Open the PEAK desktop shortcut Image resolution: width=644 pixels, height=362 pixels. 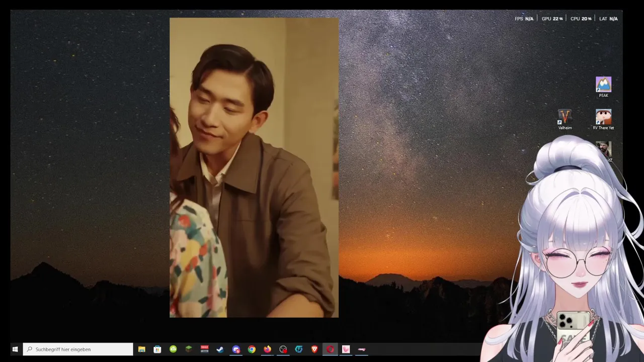click(x=603, y=87)
